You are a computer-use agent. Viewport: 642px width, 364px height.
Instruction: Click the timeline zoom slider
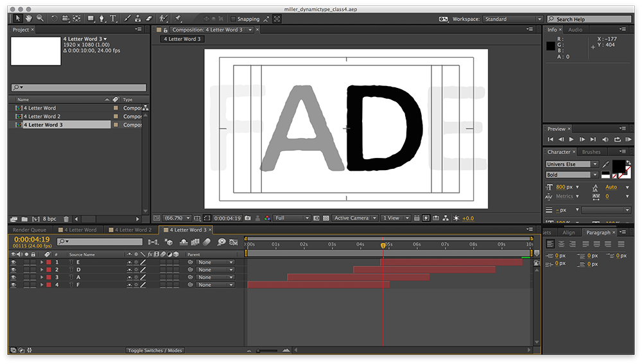[x=267, y=351]
